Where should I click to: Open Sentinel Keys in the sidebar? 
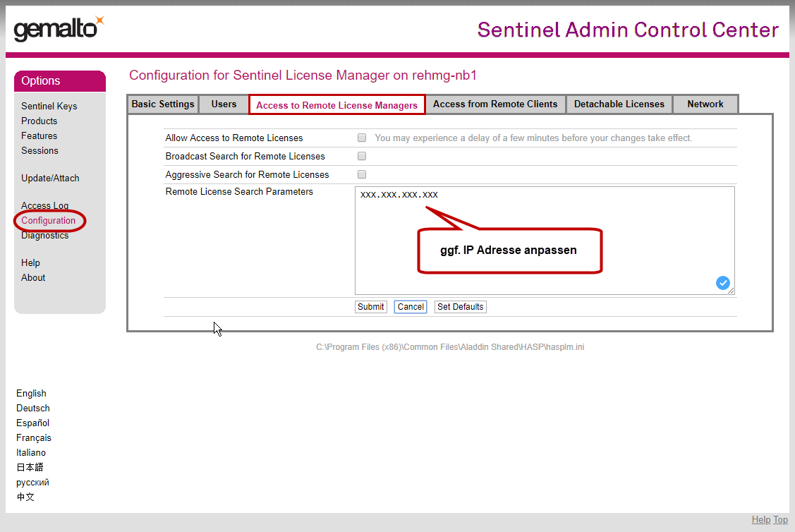49,107
